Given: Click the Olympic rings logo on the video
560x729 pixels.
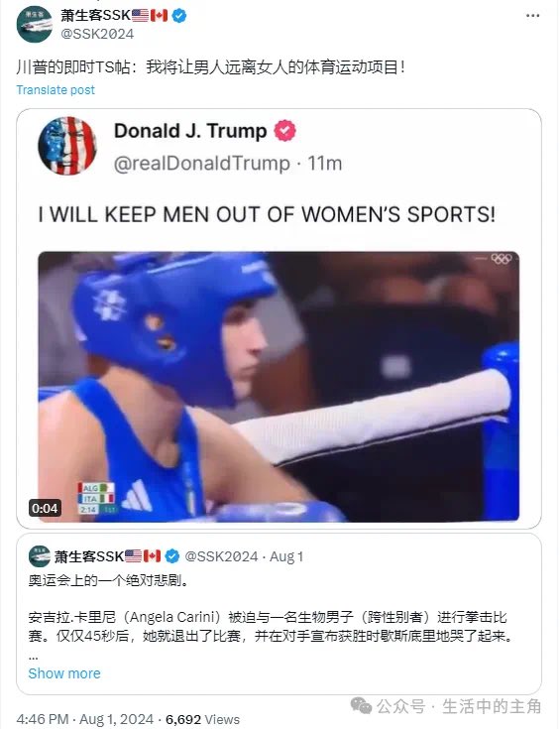Looking at the screenshot, I should tap(502, 259).
